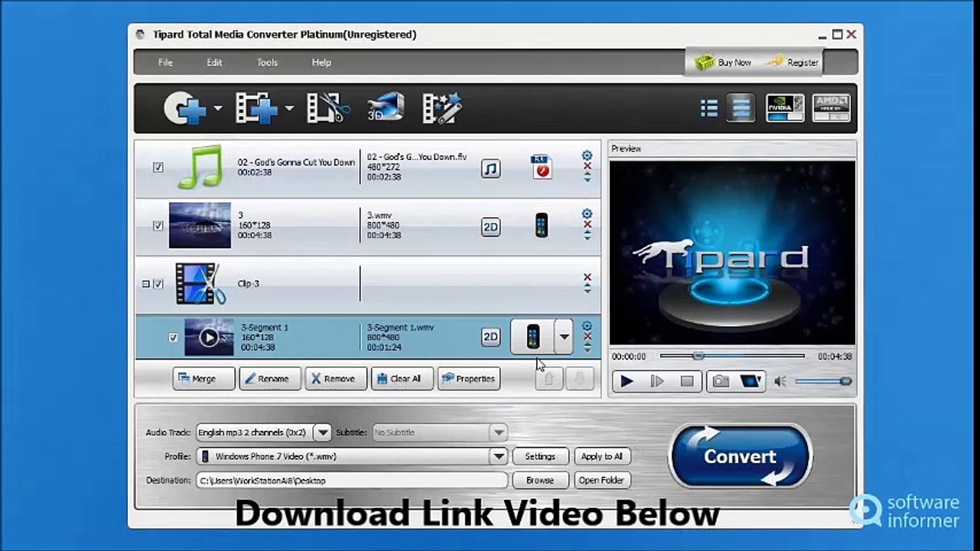The image size is (980, 551).
Task: Browse for destination folder
Action: click(x=540, y=481)
